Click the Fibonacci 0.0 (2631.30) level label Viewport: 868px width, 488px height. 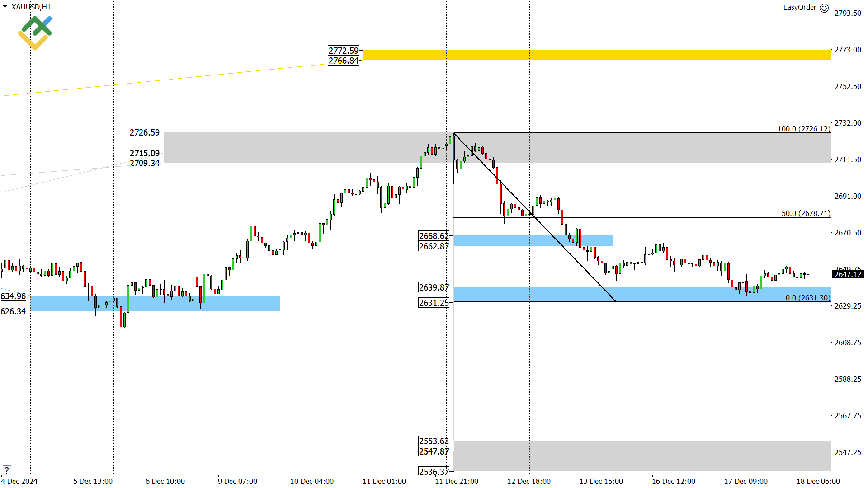point(807,298)
